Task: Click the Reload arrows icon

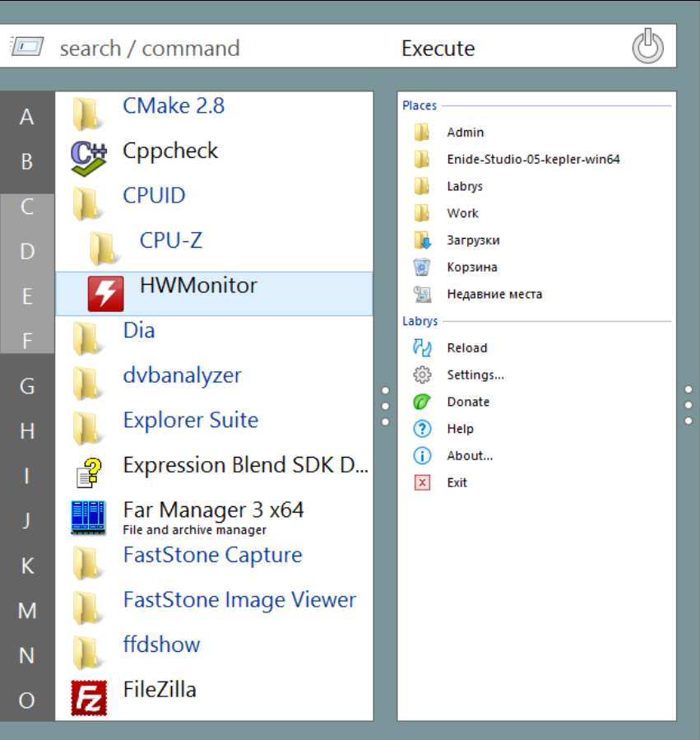Action: point(422,348)
